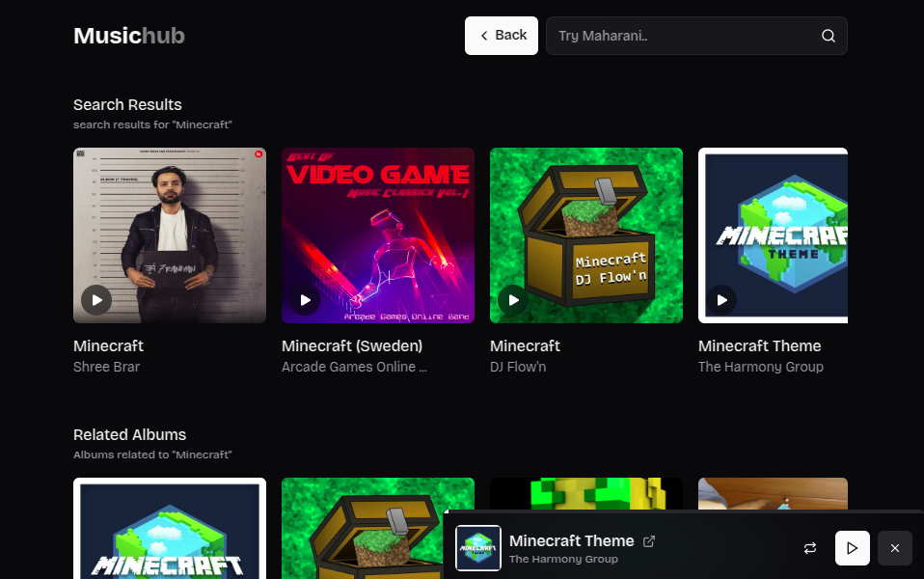Go back using the Back button
This screenshot has height=579, width=924.
(x=502, y=36)
